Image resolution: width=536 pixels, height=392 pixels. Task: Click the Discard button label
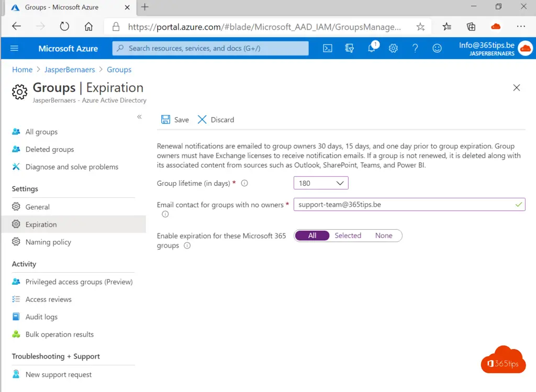[222, 120]
